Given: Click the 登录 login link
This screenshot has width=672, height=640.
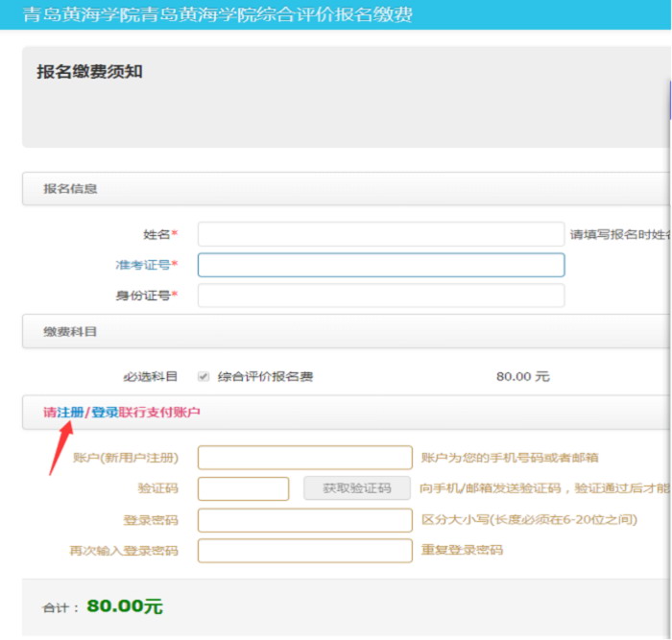Looking at the screenshot, I should pyautogui.click(x=105, y=413).
